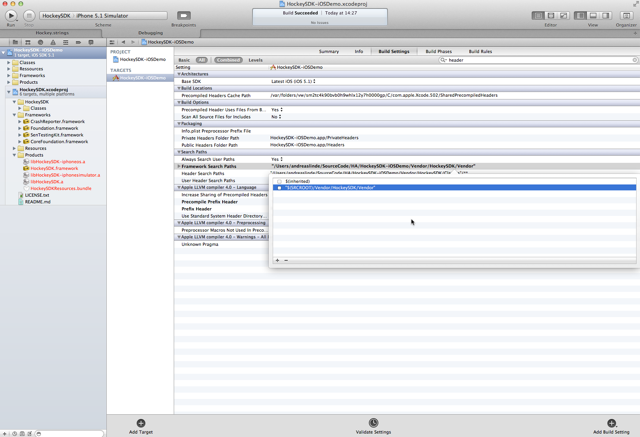Toggle the $(inherited) checkbox in the popup
This screenshot has width=640, height=437.
click(279, 181)
